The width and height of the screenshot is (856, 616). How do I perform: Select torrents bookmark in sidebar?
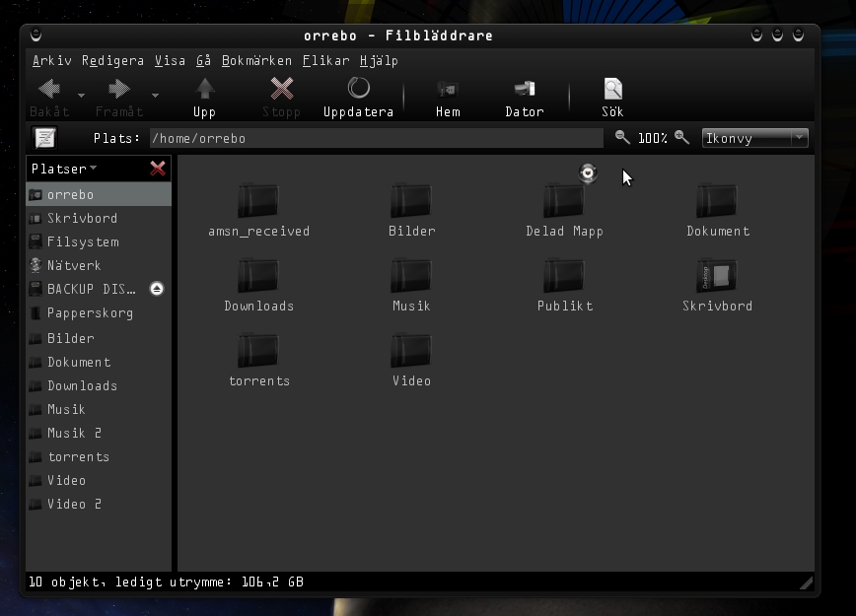[x=99, y=456]
